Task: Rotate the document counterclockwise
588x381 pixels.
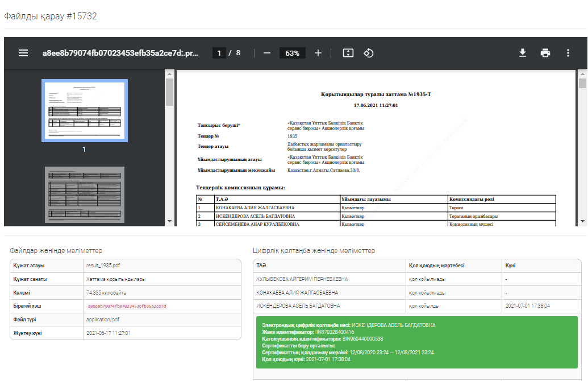Action: coord(368,53)
